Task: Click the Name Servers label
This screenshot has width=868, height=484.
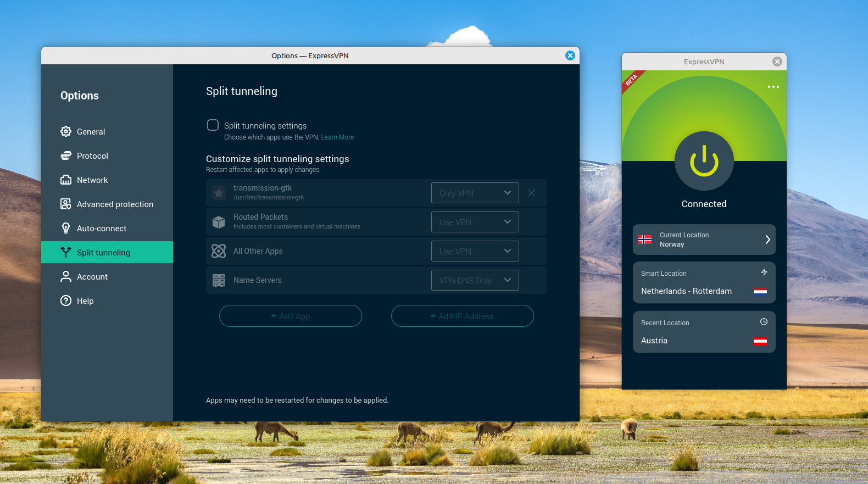Action: [x=257, y=280]
